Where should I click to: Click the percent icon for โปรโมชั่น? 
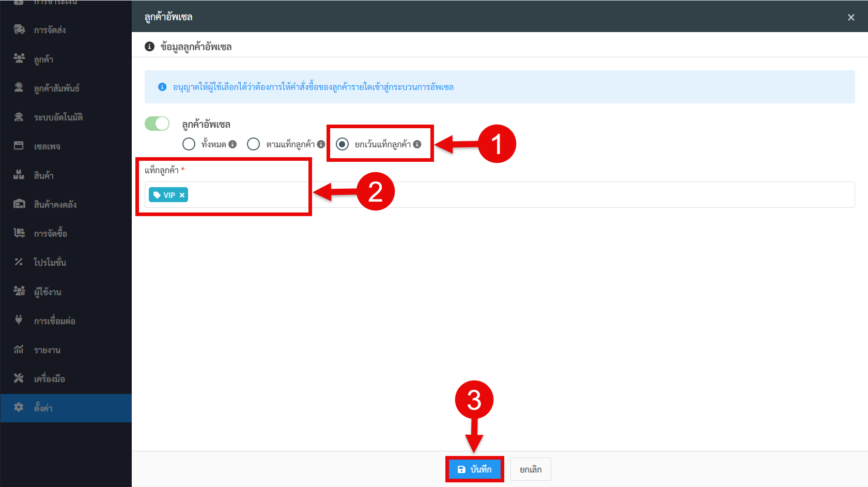coord(19,262)
